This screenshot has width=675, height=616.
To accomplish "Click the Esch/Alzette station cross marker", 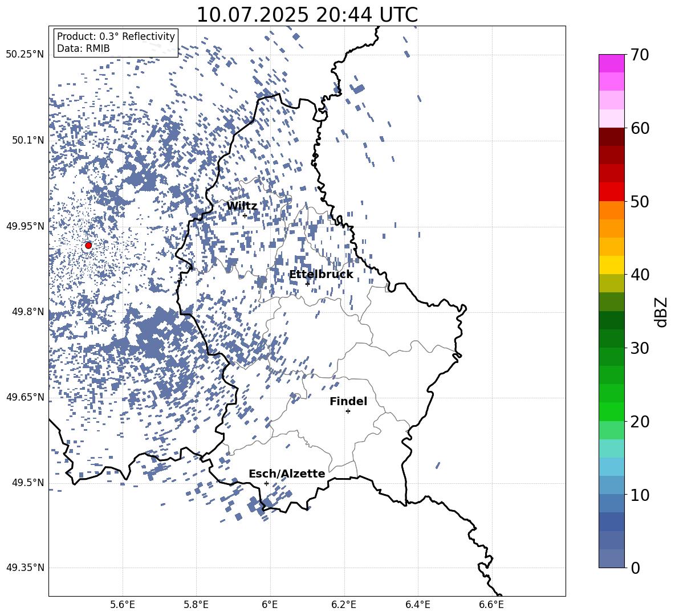I will pyautogui.click(x=266, y=483).
